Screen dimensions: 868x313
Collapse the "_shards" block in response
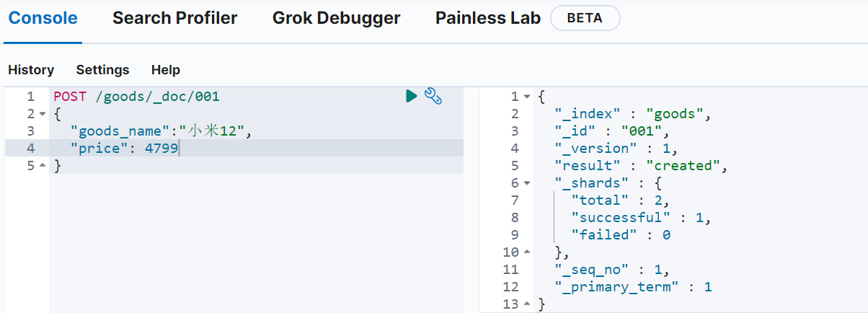527,183
